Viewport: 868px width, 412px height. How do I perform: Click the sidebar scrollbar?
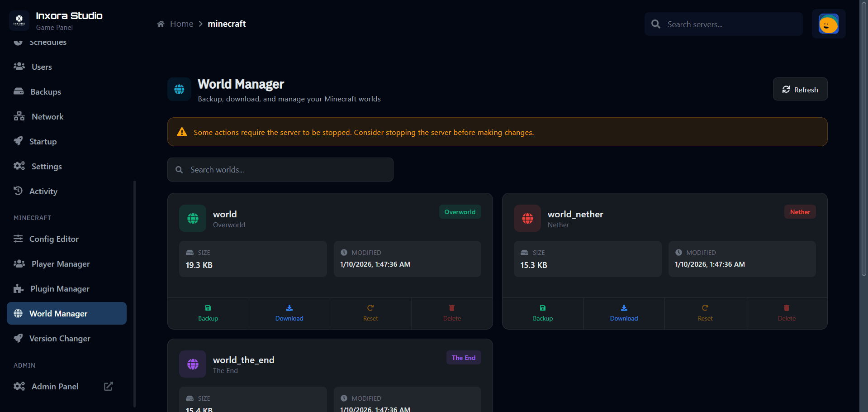click(134, 293)
